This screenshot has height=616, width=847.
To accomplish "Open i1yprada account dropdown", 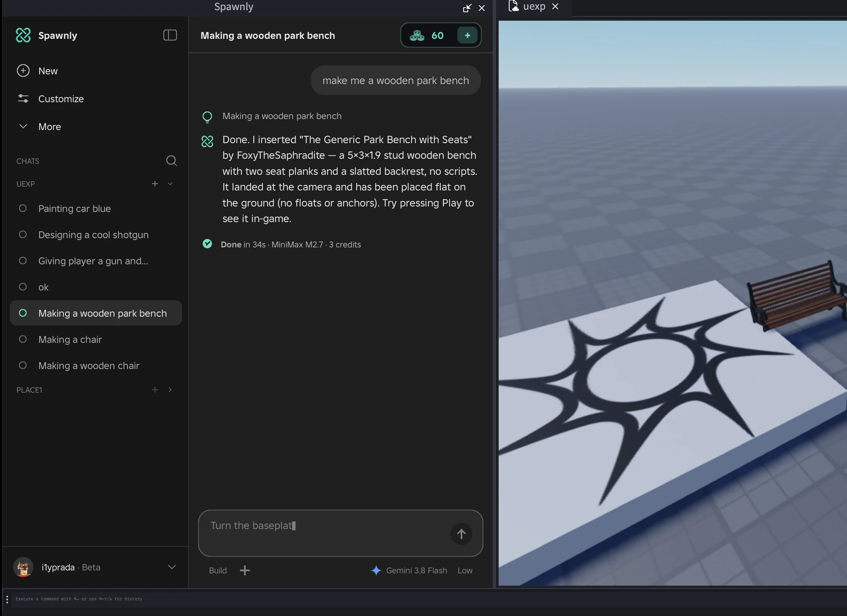I will [172, 567].
